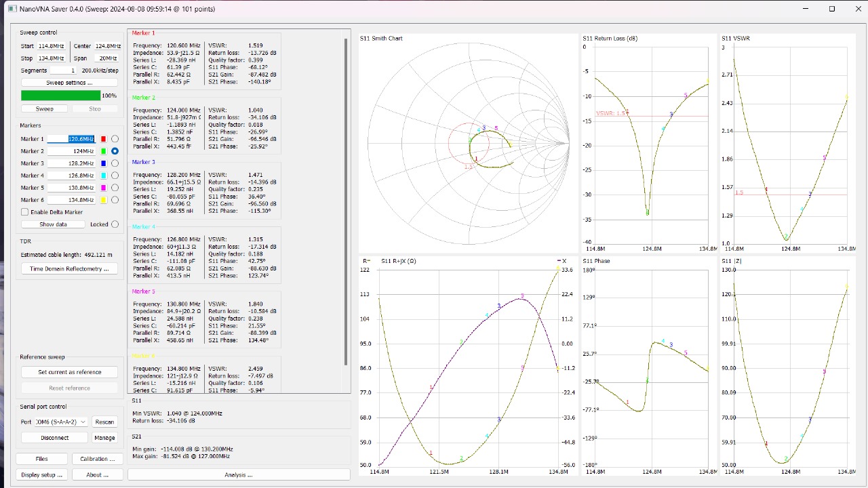
Task: Click the marker data panel scrollbar
Action: [x=347, y=203]
